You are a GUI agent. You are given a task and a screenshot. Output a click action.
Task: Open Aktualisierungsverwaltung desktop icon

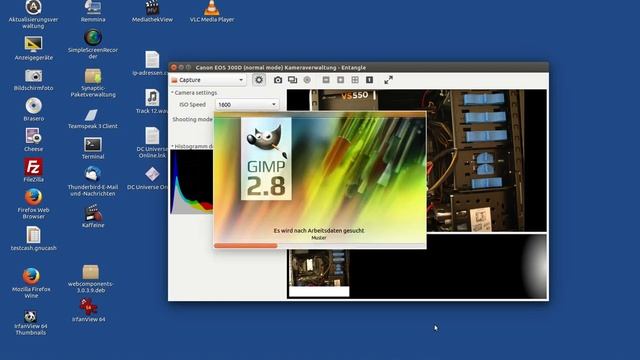click(x=33, y=14)
